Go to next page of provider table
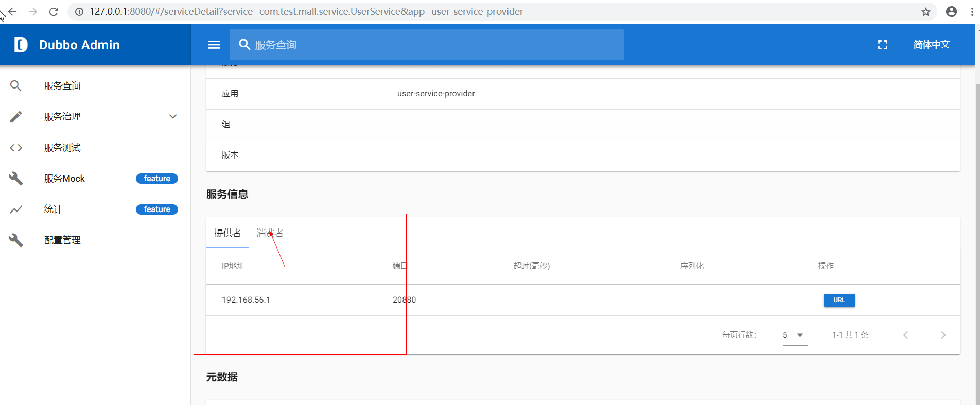 [x=943, y=335]
